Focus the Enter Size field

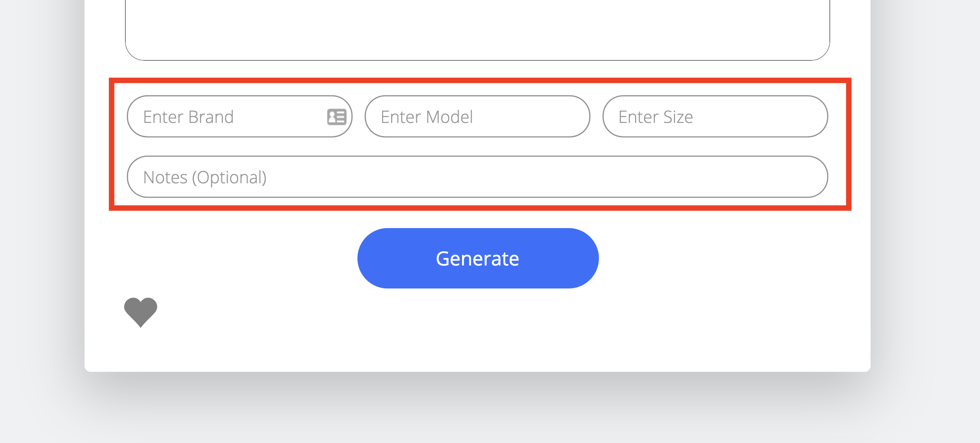tap(715, 116)
